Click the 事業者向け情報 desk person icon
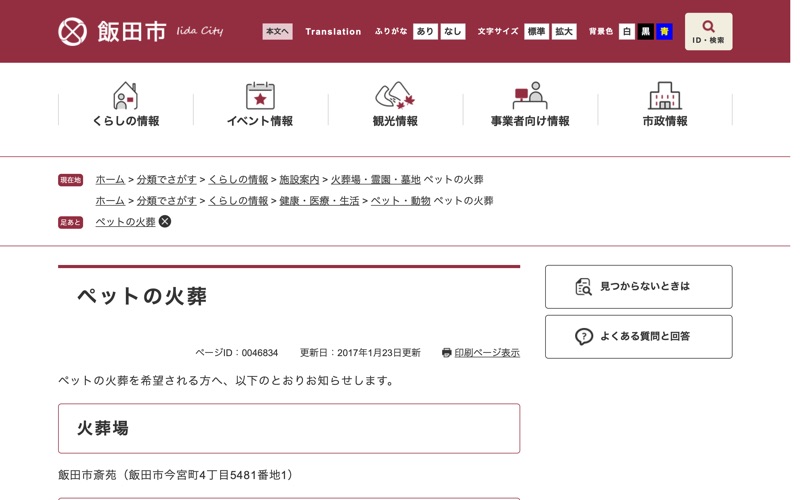 pos(530,95)
